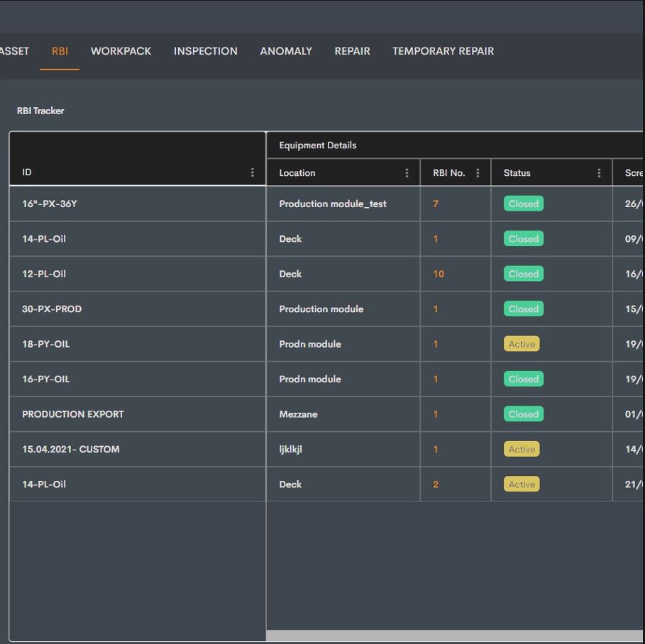Click the Active status badge for 18-PY-OIL
The image size is (645, 644).
(x=522, y=344)
